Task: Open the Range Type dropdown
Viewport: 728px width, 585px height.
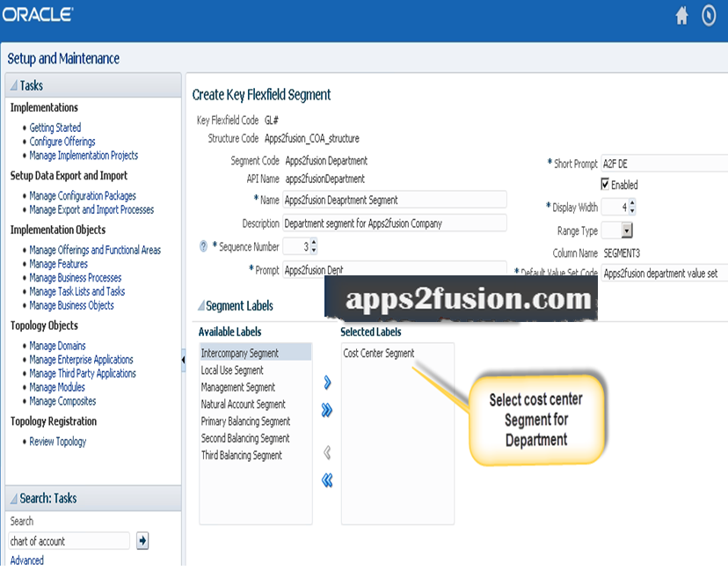Action: tap(627, 230)
